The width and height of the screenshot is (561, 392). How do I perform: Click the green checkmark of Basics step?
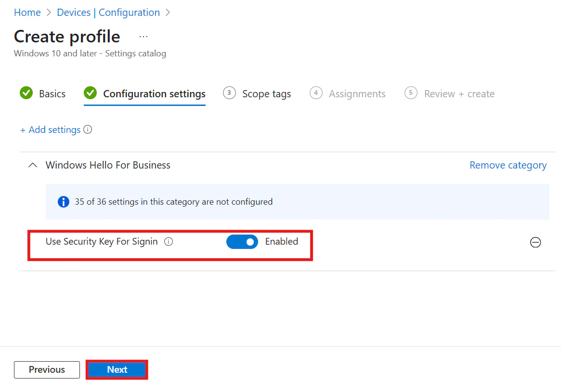tap(26, 93)
